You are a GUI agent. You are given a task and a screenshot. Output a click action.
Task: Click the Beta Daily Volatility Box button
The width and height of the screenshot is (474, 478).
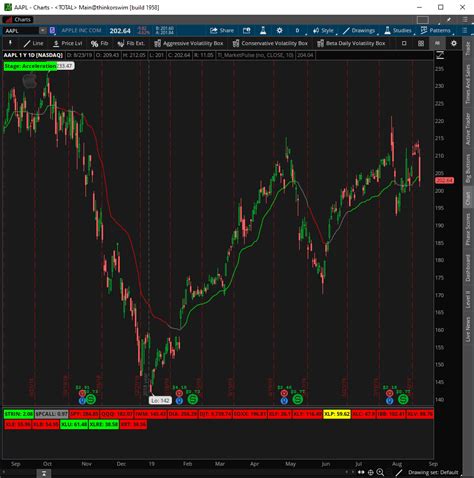[351, 43]
